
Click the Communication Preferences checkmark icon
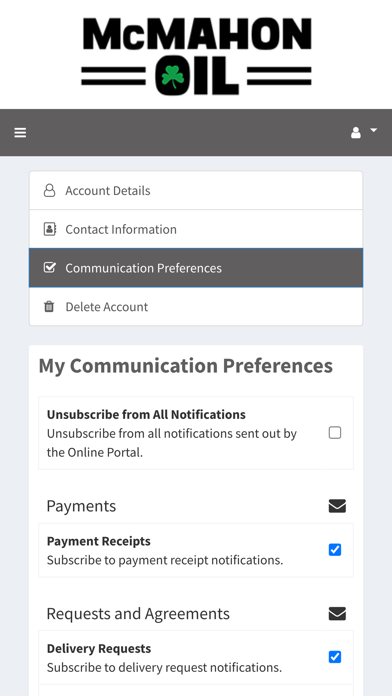(49, 268)
